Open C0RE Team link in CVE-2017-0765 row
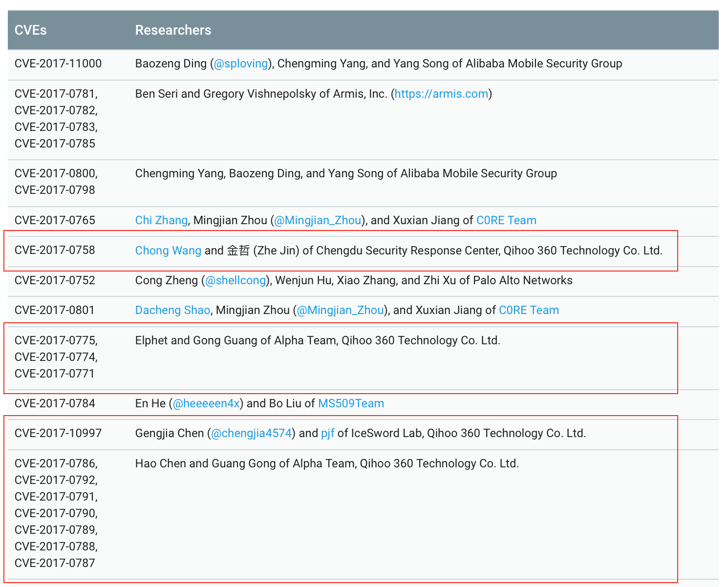Viewport: 728px width, 587px height. [x=506, y=220]
